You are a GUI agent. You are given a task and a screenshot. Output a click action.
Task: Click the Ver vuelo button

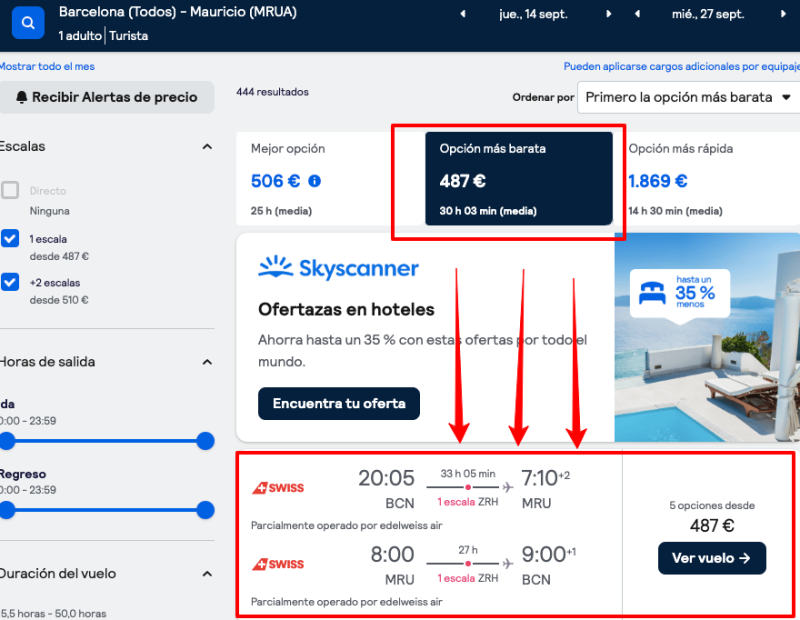click(x=712, y=558)
